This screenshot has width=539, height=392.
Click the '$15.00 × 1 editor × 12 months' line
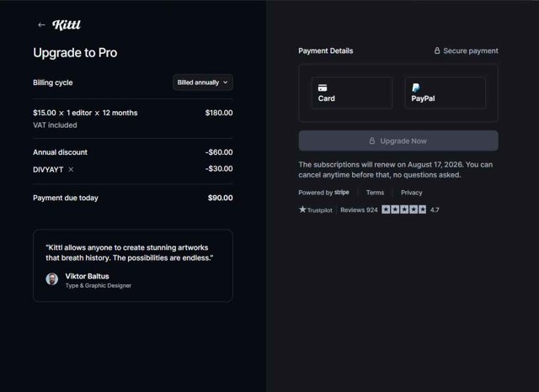(85, 113)
